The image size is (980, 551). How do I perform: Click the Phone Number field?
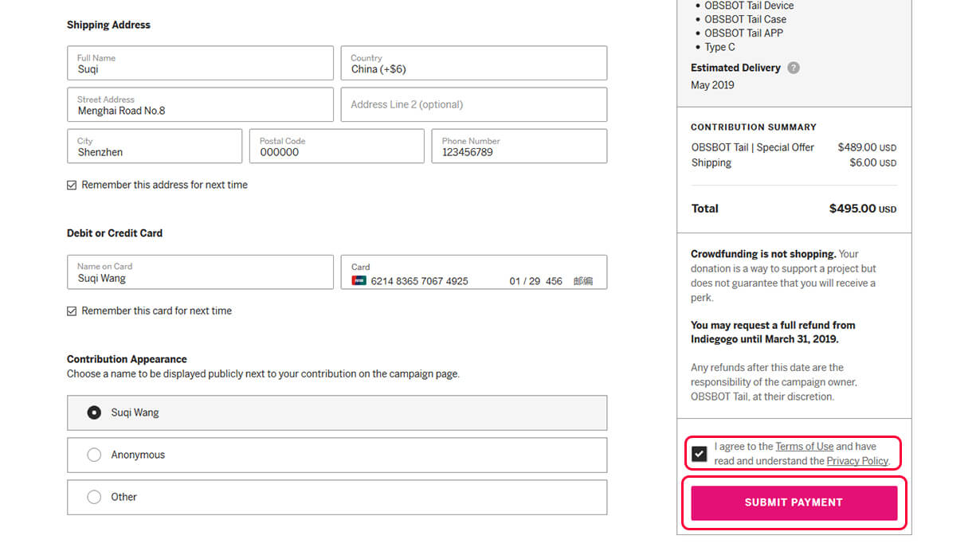(519, 147)
